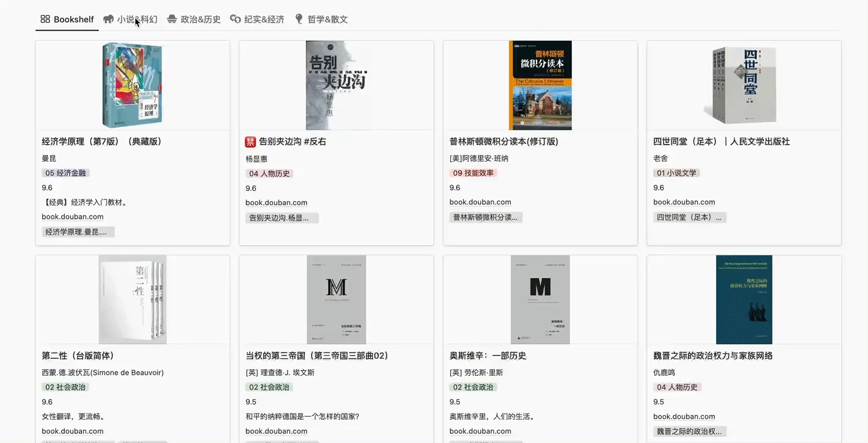Select the 09 技能效率 tag

click(x=473, y=173)
